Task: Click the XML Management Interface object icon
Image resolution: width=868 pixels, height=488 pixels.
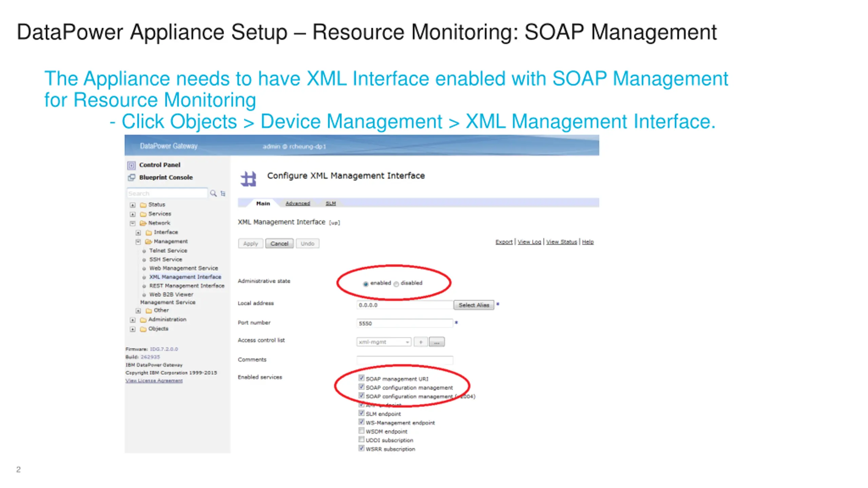Action: [248, 179]
